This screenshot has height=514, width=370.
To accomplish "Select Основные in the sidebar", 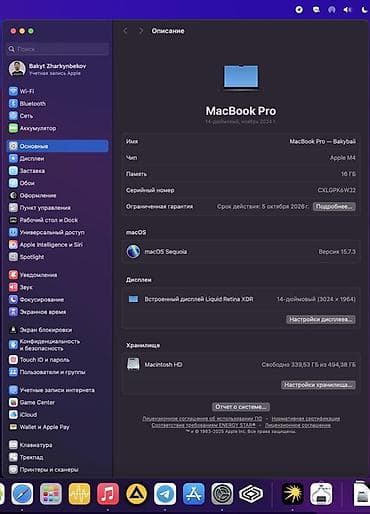I will tap(57, 146).
